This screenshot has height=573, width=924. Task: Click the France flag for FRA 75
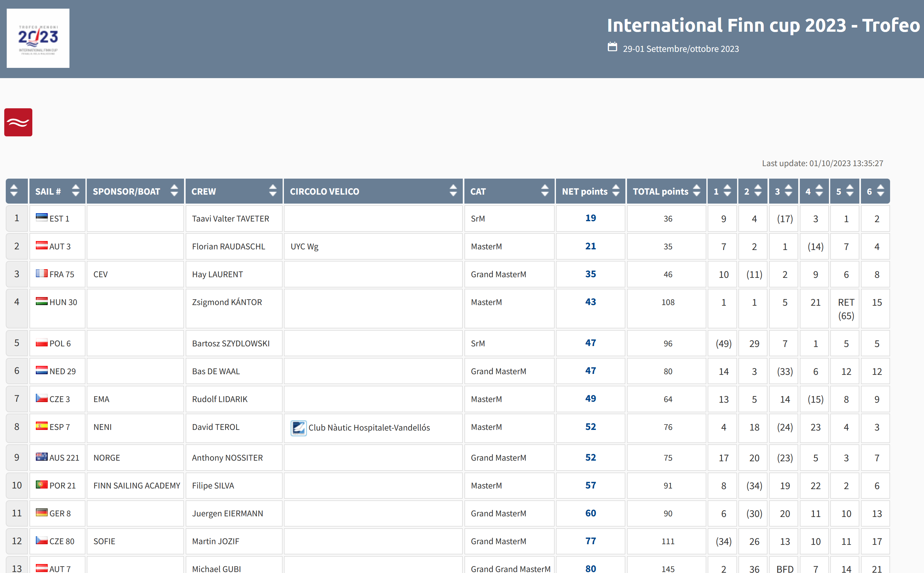42,273
